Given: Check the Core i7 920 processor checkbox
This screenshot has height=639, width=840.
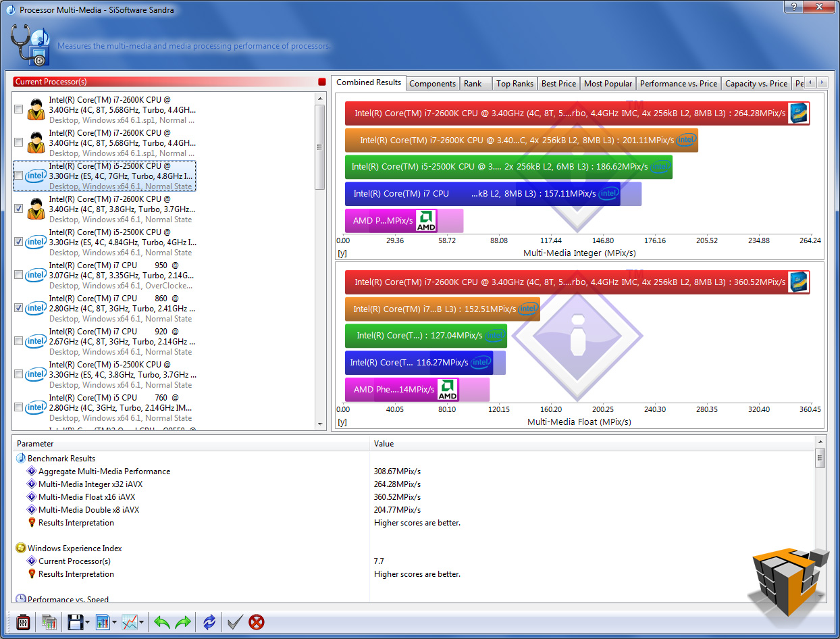Looking at the screenshot, I should click(x=19, y=341).
